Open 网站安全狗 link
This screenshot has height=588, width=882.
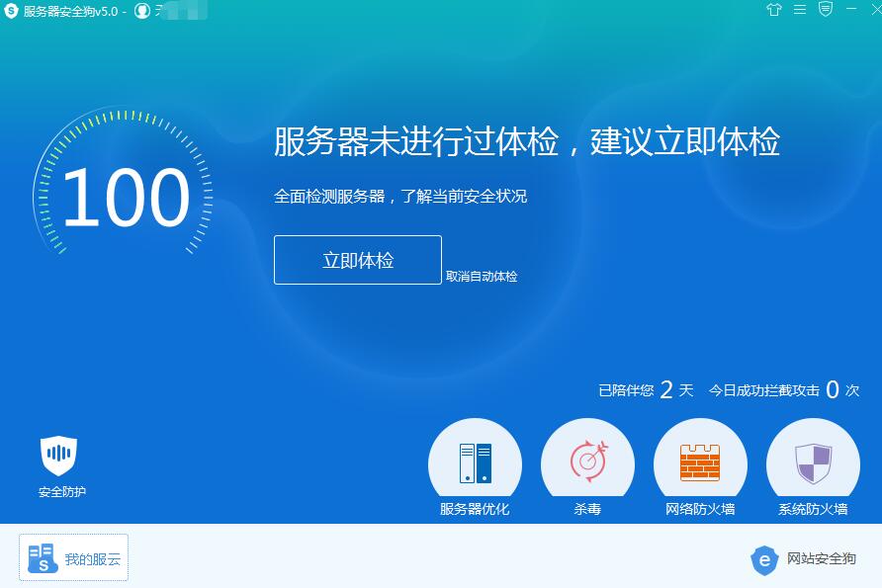804,559
